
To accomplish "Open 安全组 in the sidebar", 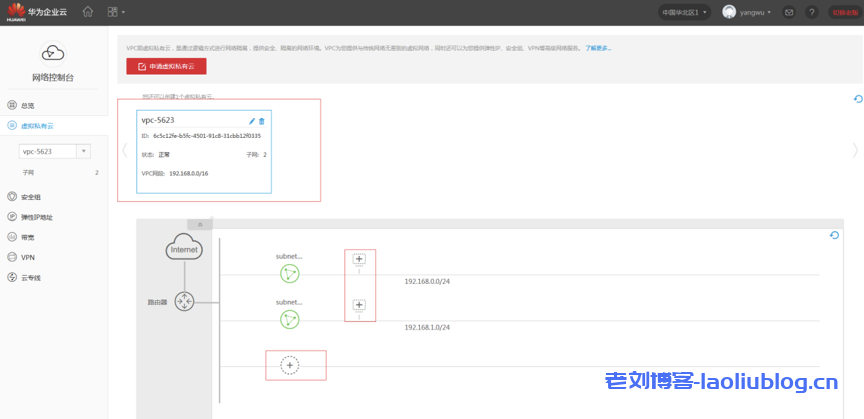I will [x=31, y=197].
